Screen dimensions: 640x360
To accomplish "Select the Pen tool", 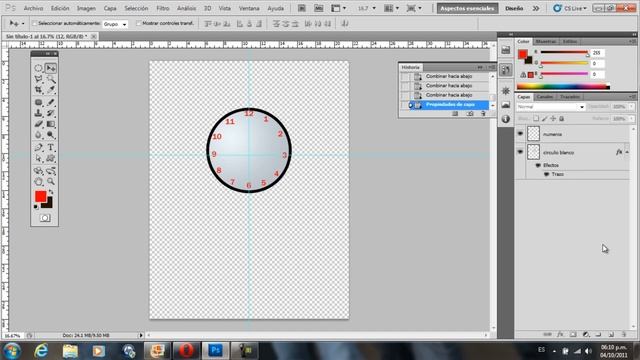I will tap(38, 147).
